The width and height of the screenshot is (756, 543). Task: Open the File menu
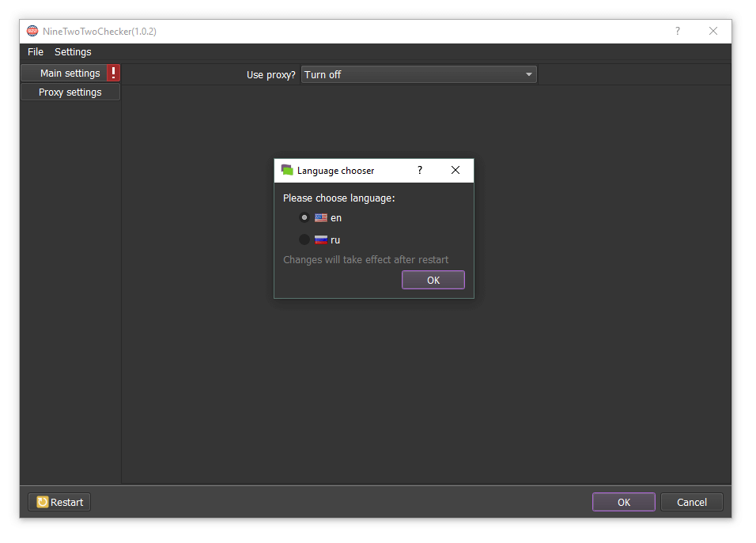(x=36, y=52)
